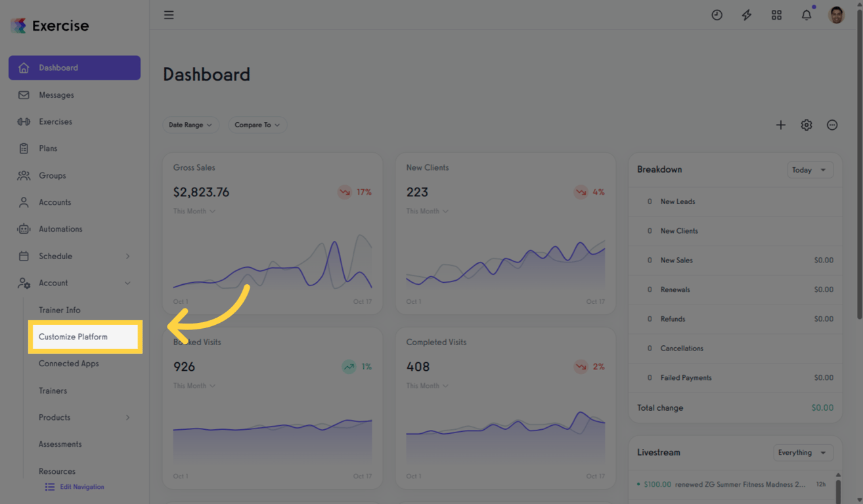Screen dimensions: 863x504
Task: Click the add widget plus button
Action: 781,125
